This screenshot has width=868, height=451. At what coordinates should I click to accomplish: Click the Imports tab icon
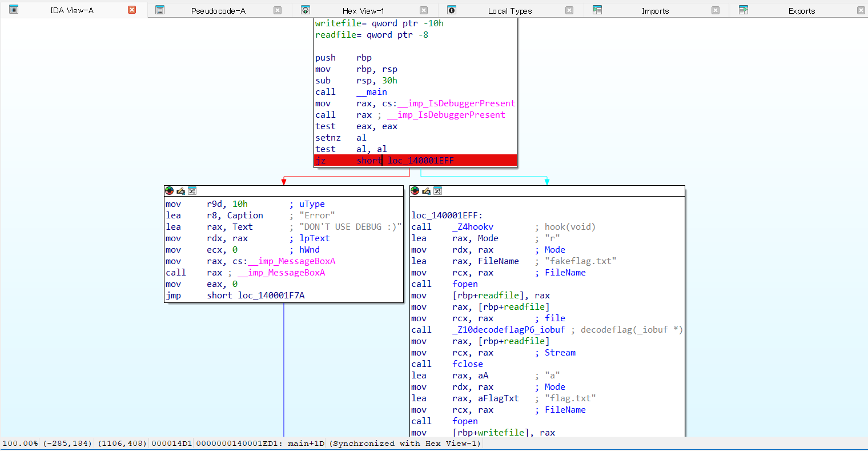coord(597,10)
